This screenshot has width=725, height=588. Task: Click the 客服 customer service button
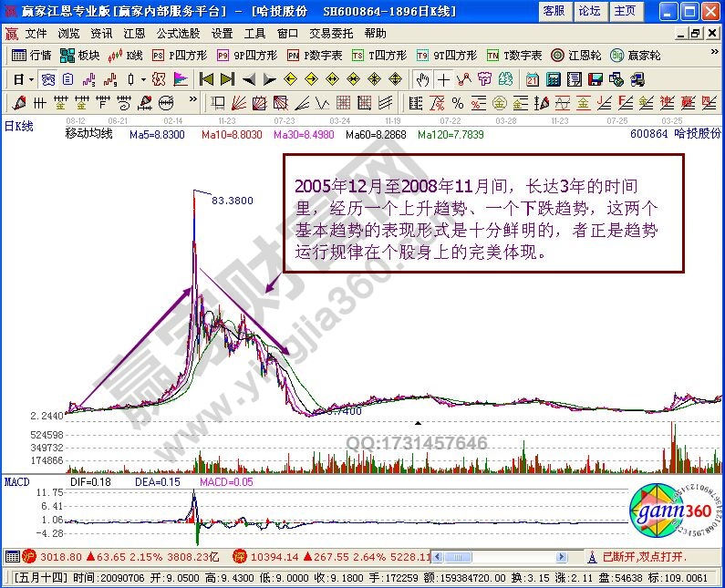click(554, 11)
